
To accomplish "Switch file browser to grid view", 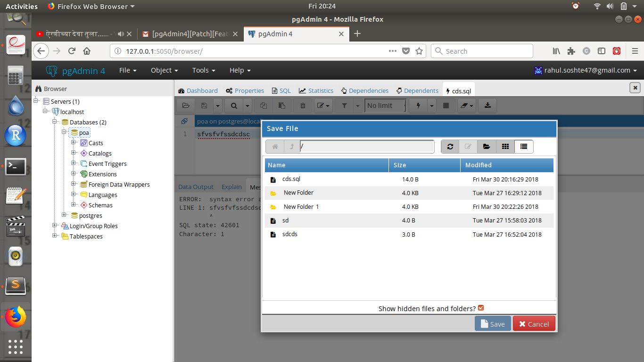I will pyautogui.click(x=505, y=147).
